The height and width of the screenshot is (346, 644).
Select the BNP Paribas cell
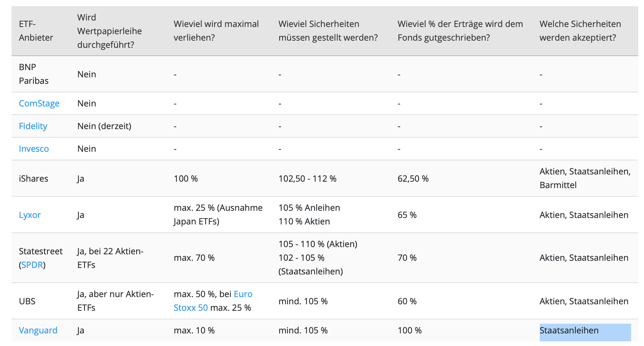[x=34, y=74]
